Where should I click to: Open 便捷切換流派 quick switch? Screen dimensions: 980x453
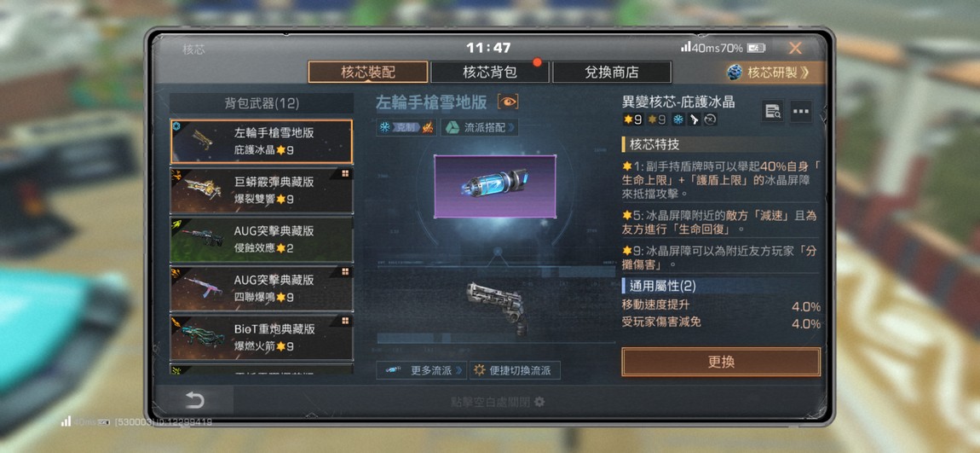tap(515, 370)
